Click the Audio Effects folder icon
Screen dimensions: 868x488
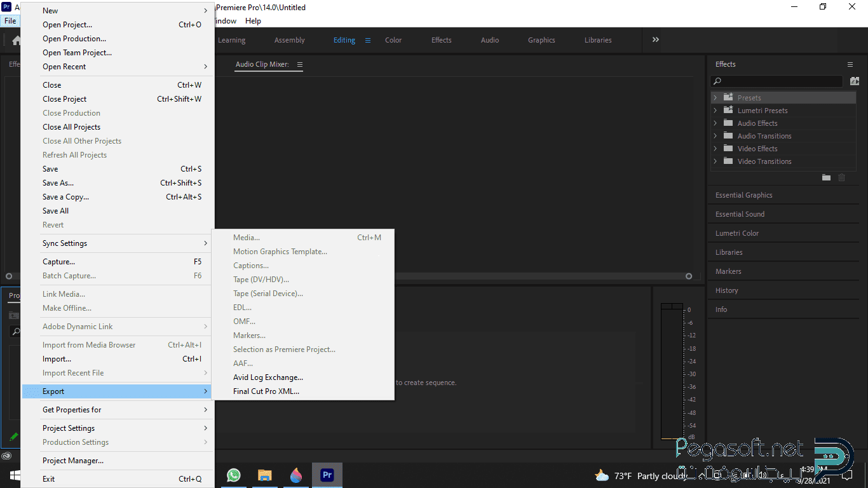pyautogui.click(x=728, y=123)
